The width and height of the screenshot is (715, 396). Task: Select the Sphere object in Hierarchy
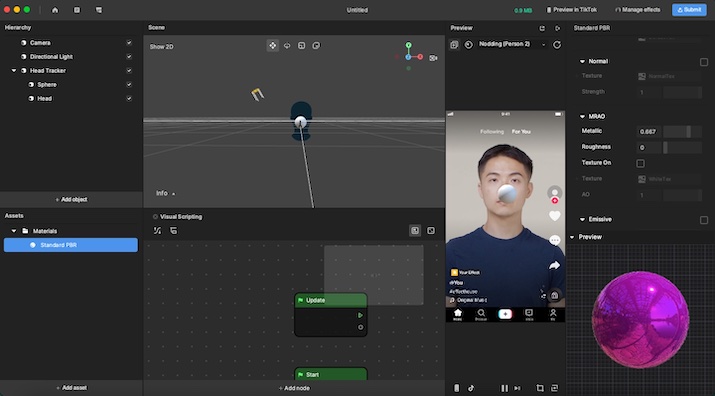(x=47, y=84)
